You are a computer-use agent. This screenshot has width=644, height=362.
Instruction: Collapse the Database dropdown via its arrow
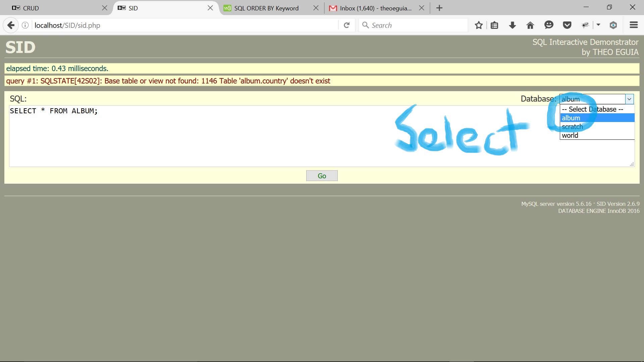coord(630,99)
